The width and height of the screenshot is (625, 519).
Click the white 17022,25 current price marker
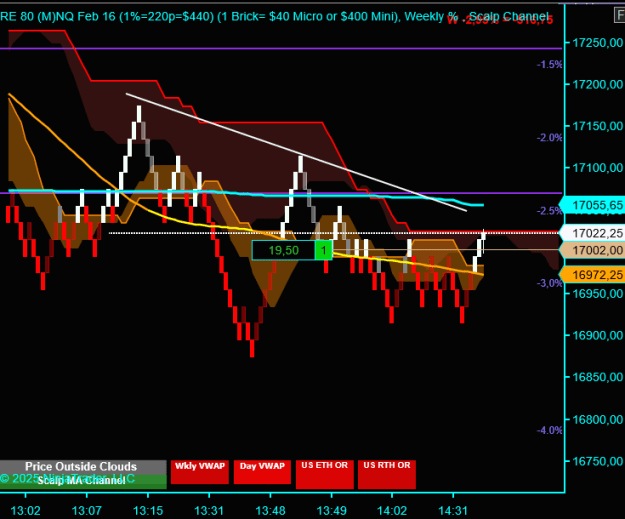[x=593, y=233]
